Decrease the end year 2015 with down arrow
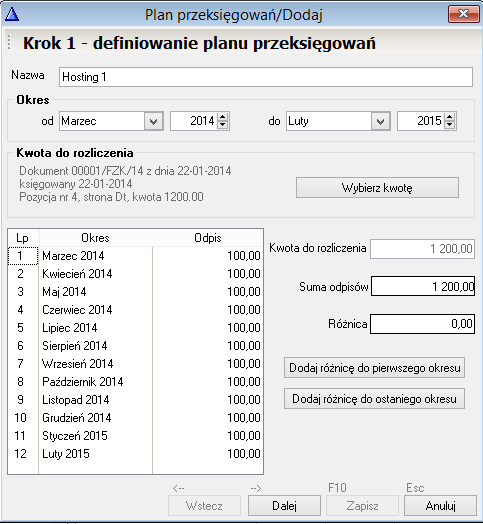 (x=450, y=125)
